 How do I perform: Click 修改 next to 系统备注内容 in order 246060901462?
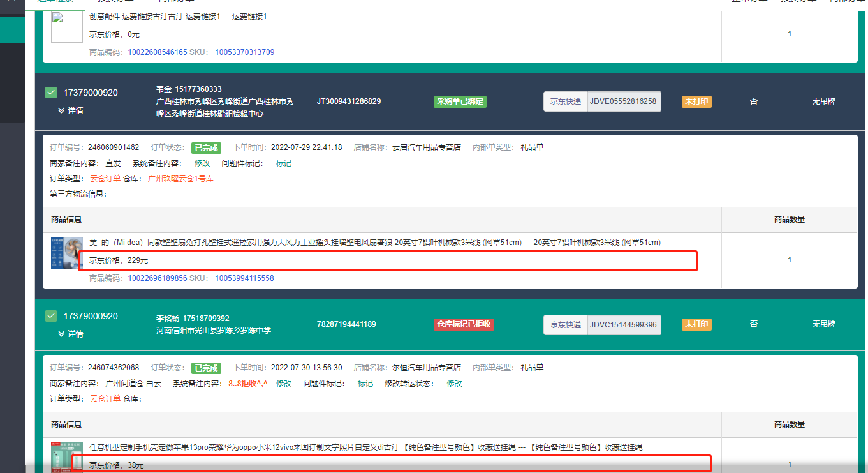coord(202,163)
